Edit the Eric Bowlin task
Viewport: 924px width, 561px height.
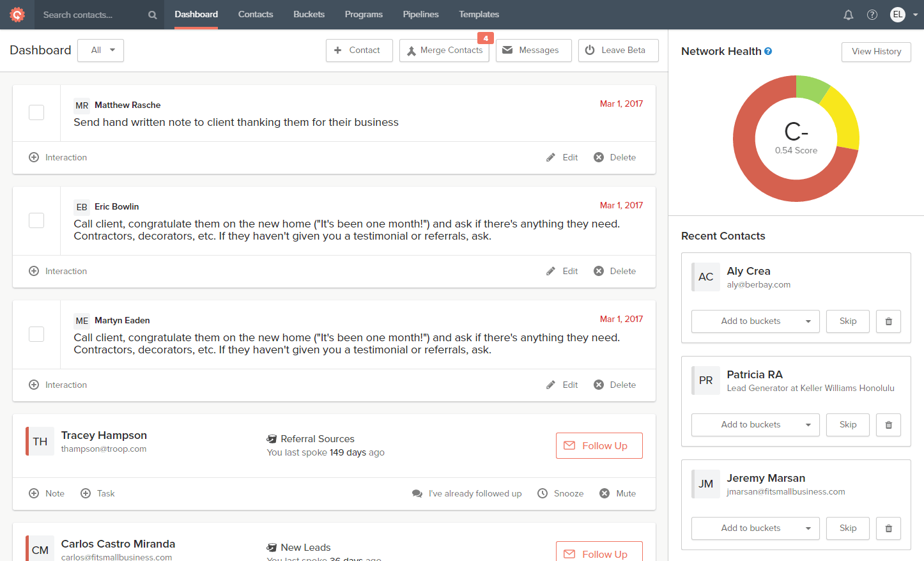[562, 271]
